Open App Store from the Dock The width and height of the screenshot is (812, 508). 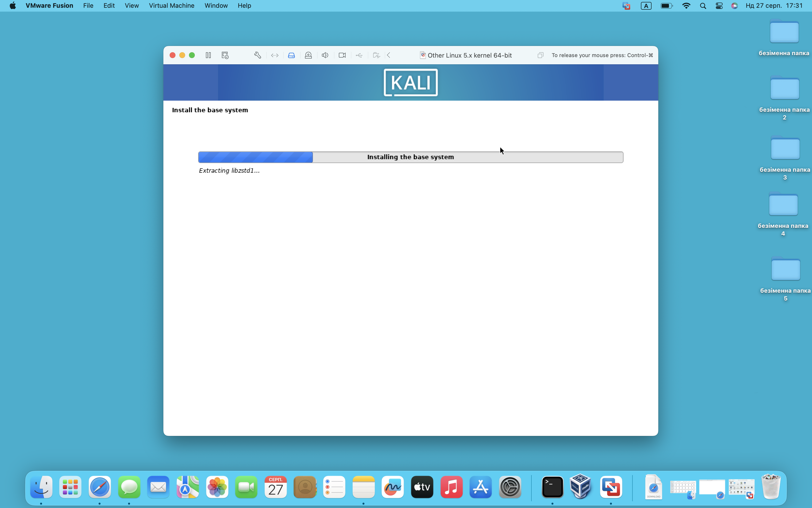[480, 487]
